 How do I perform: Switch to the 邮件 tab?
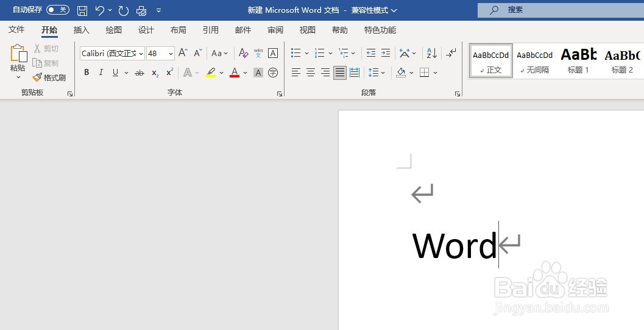click(x=243, y=30)
